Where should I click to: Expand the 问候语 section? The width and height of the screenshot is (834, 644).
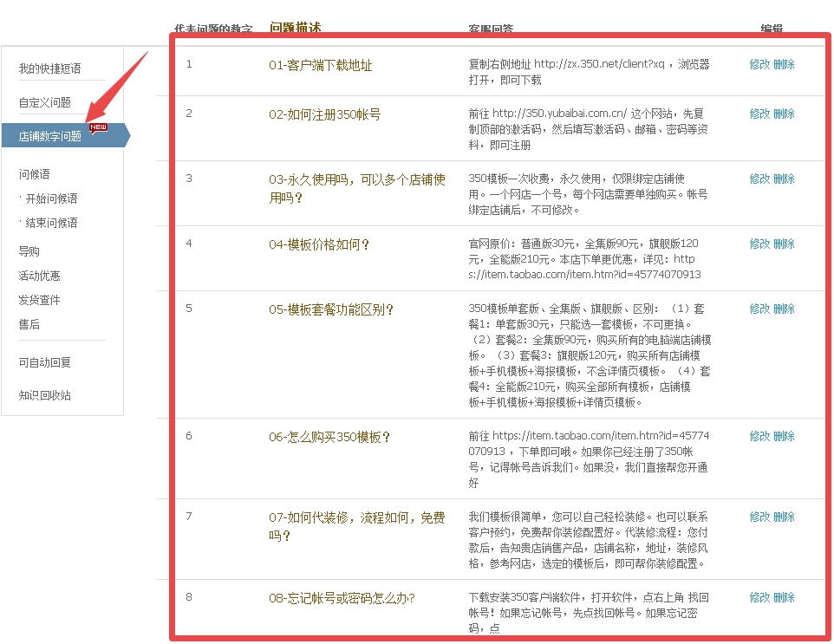[x=35, y=174]
